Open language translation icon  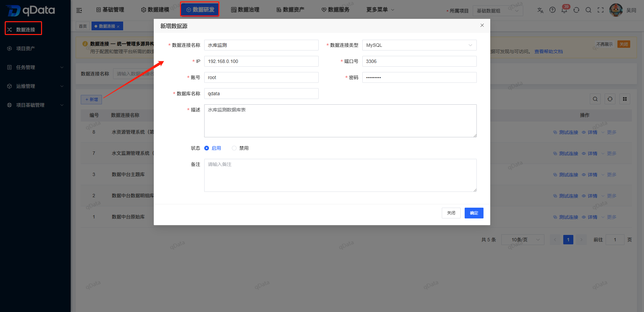[540, 10]
